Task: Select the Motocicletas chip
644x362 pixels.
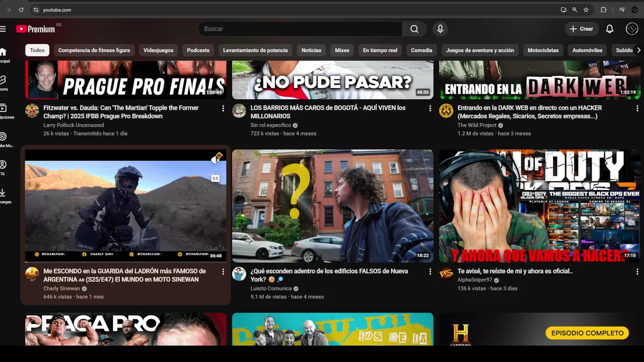Action: click(543, 50)
